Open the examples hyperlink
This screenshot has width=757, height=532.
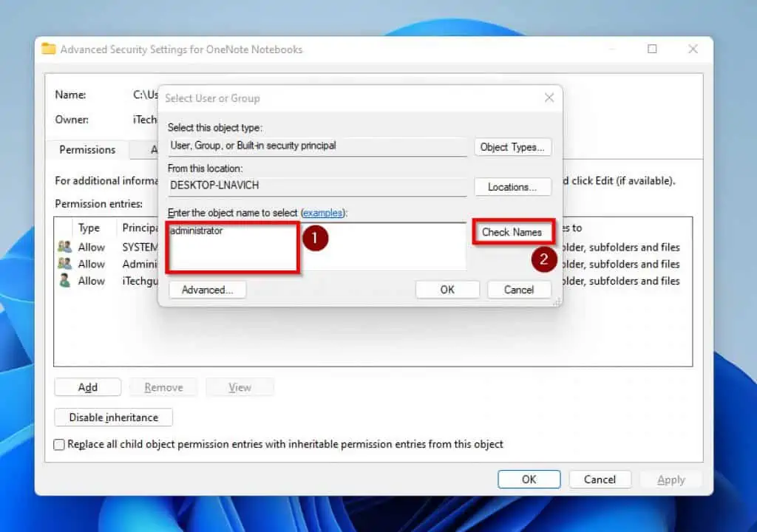click(x=323, y=213)
